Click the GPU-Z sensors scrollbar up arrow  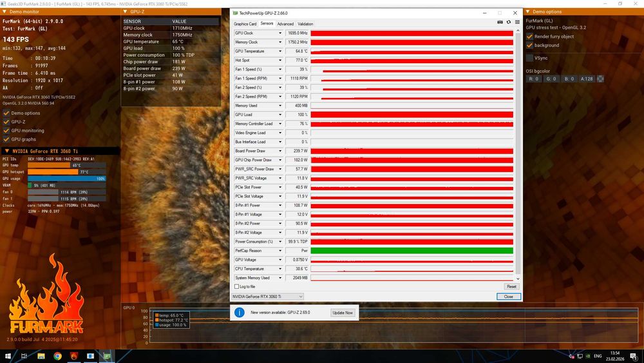point(518,31)
